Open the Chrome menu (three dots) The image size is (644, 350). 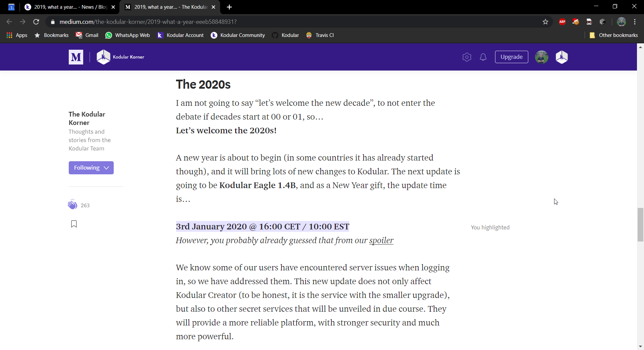click(x=635, y=22)
